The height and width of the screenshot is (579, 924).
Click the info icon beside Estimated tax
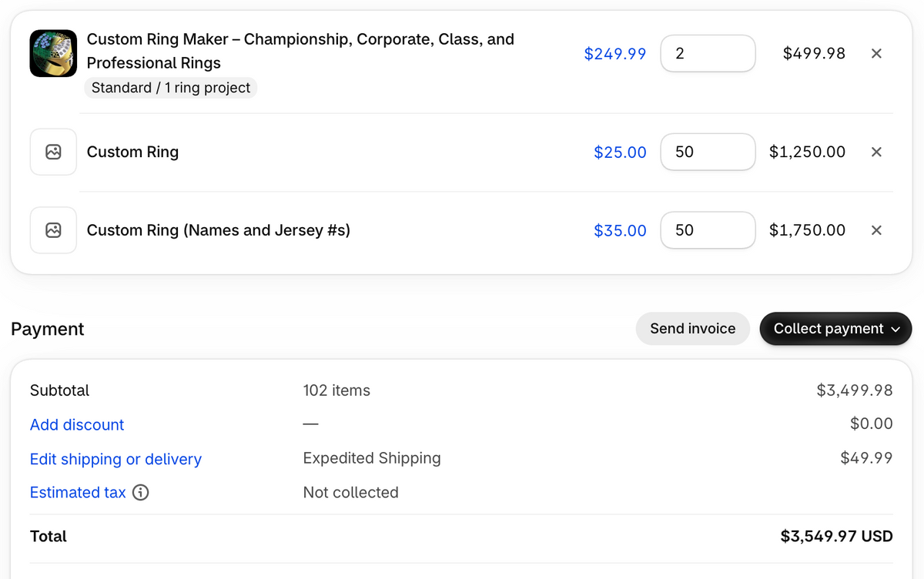point(140,493)
